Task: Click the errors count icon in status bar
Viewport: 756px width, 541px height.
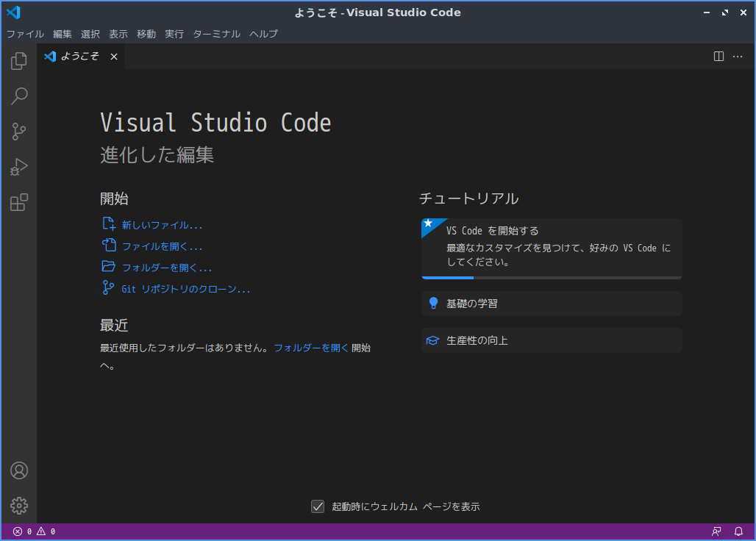Action: coord(18,531)
